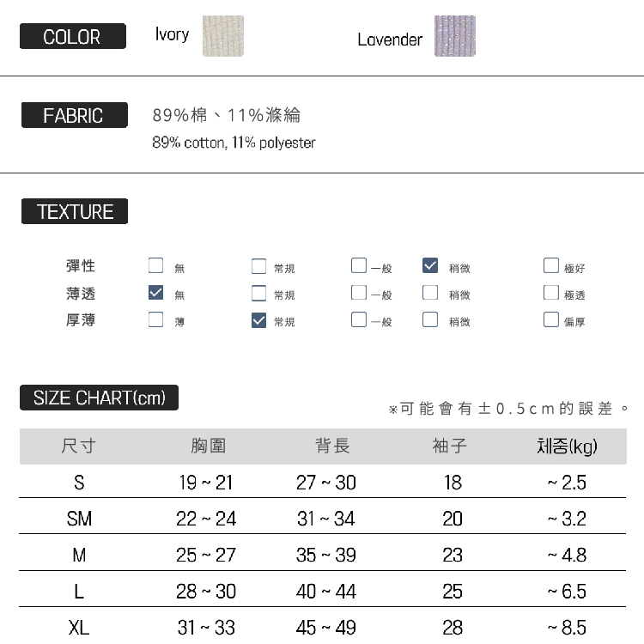Tick the 薄透 一般 checkbox

tap(358, 293)
